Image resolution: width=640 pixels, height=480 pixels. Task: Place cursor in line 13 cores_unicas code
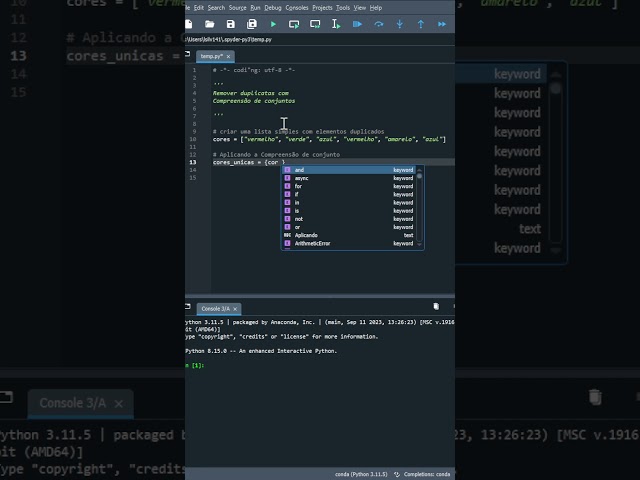249,162
